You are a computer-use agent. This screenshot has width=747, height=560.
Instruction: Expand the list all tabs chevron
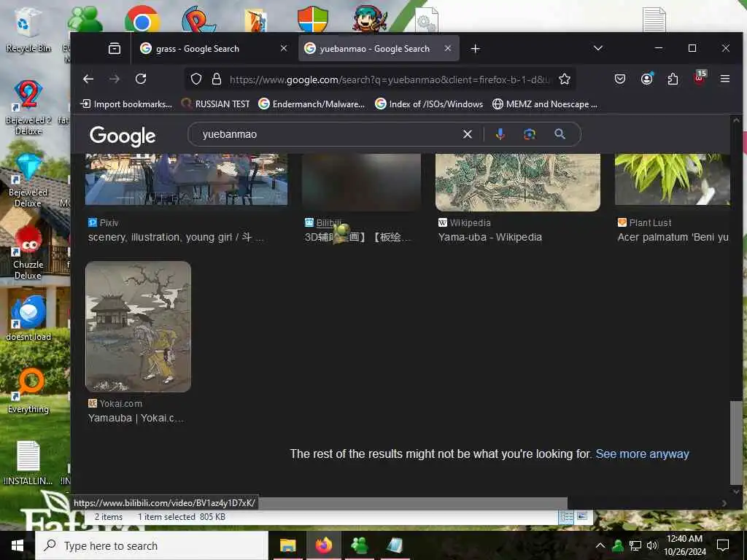click(598, 49)
